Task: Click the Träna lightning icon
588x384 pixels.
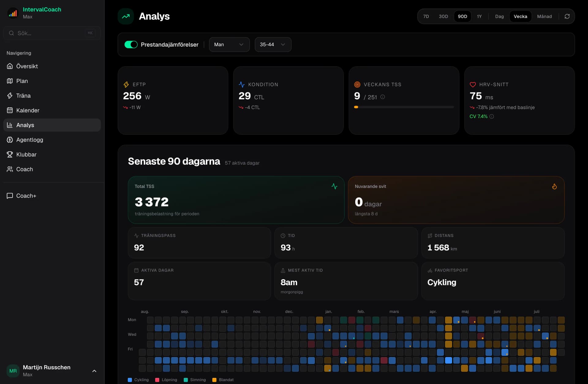Action: click(x=10, y=96)
